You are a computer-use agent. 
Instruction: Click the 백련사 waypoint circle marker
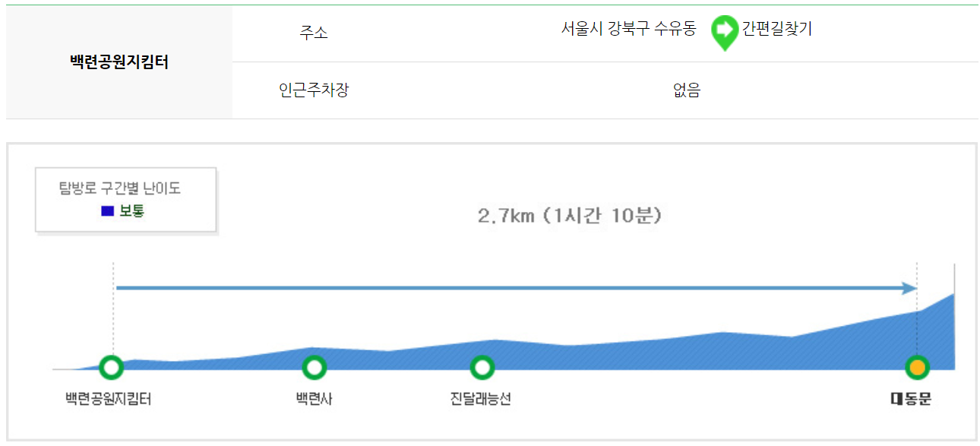[315, 367]
